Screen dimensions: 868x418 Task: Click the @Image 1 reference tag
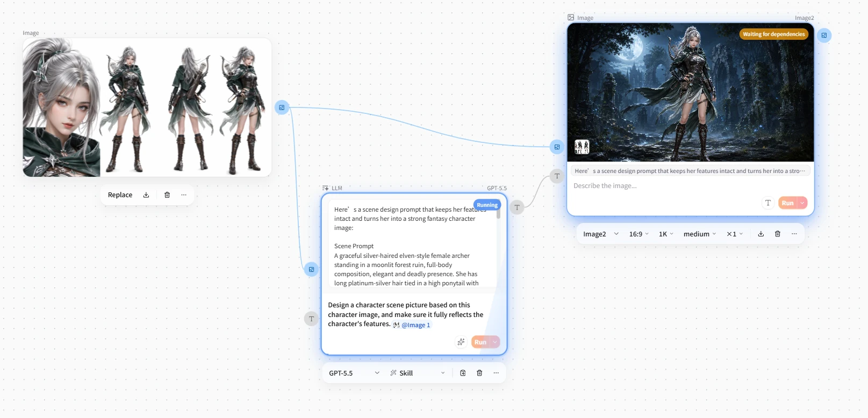(x=412, y=325)
